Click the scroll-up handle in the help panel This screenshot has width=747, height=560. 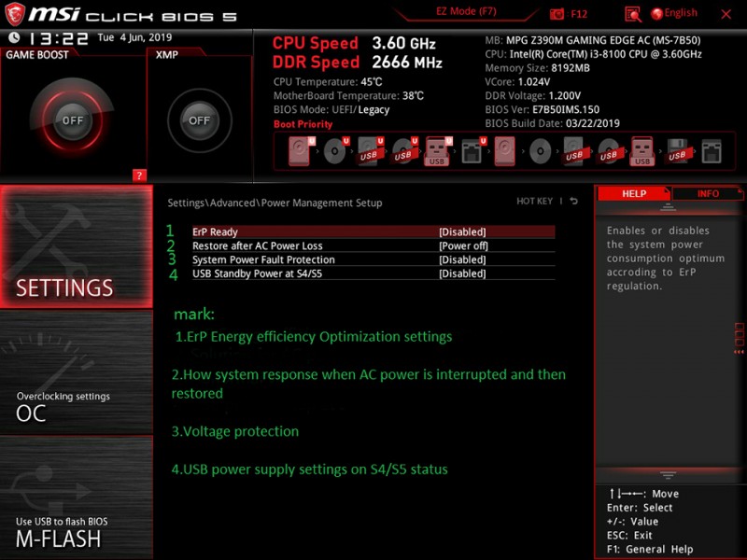668,206
